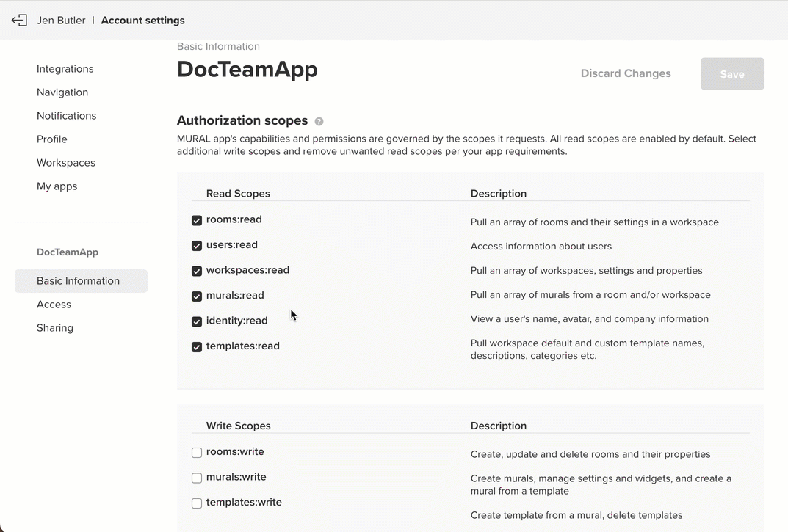This screenshot has width=788, height=532.
Task: Click the Authorization scopes heading
Action: tap(242, 120)
